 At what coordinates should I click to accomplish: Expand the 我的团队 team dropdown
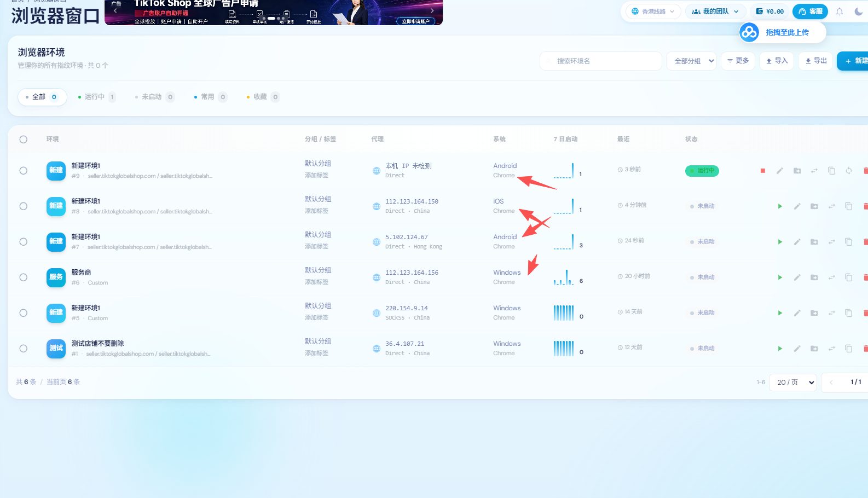715,11
